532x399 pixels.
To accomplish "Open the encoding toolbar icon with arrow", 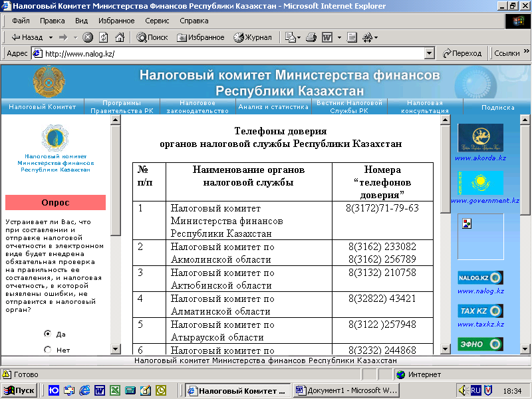I will (x=370, y=37).
